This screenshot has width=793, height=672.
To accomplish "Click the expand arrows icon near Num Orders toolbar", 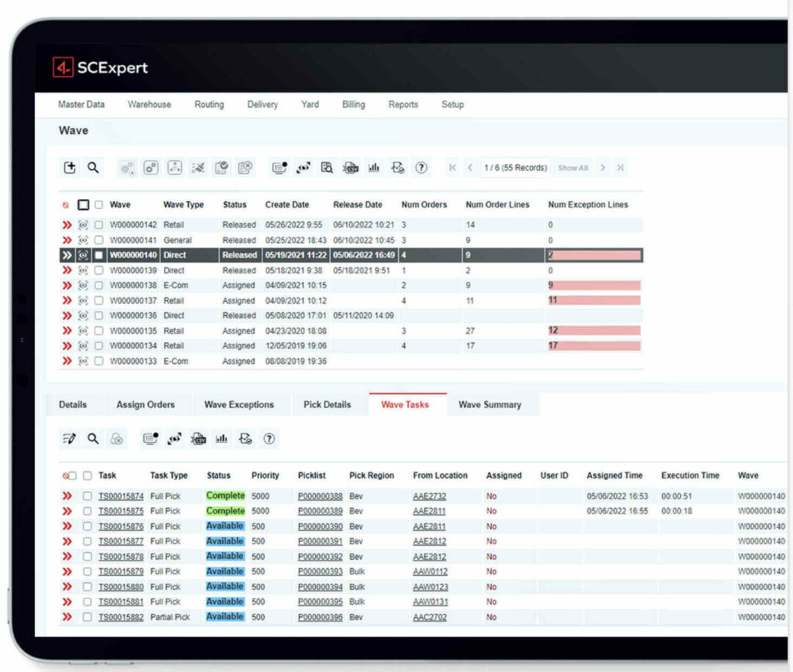I will (305, 167).
